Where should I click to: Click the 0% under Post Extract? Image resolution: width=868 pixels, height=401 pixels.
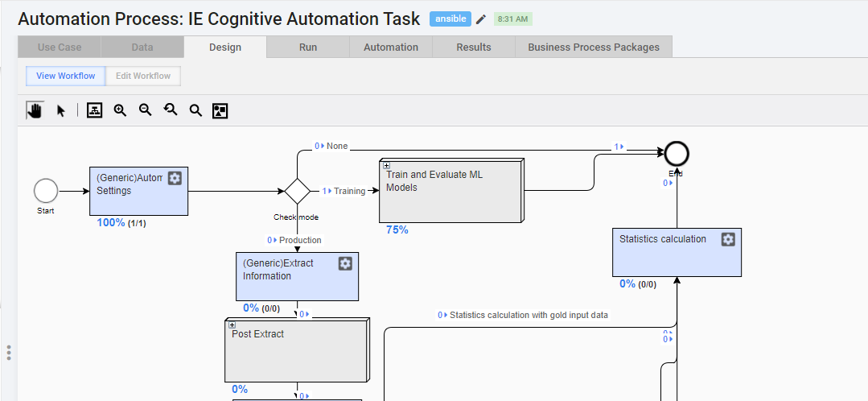[x=240, y=389]
